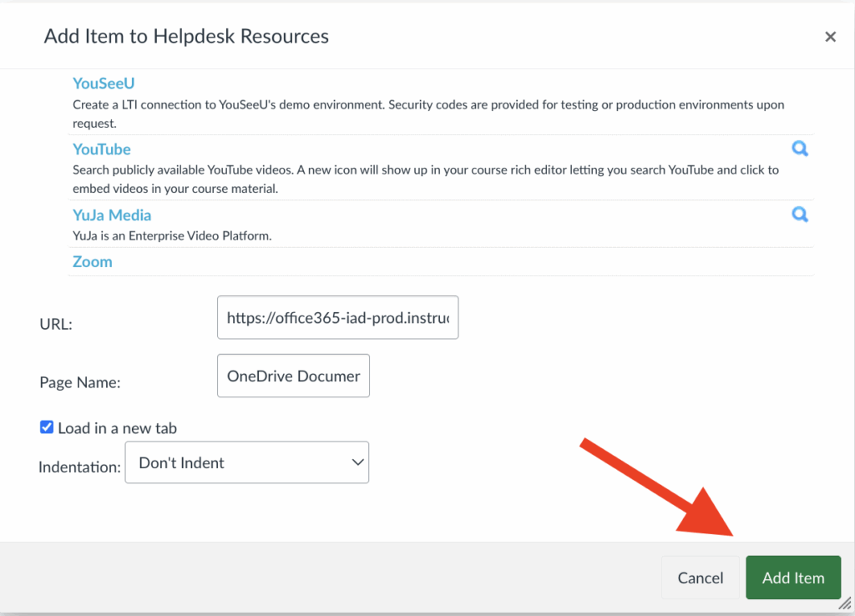The image size is (855, 616).
Task: Edit the OneDrive Document page name
Action: click(293, 376)
